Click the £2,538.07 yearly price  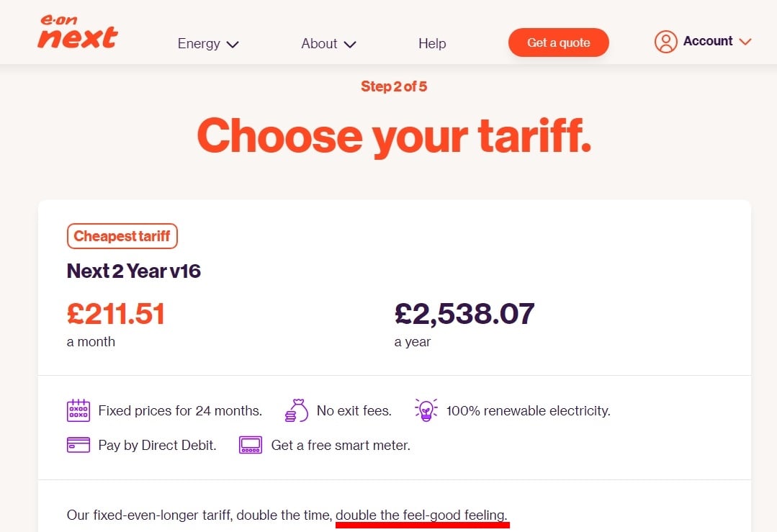464,314
